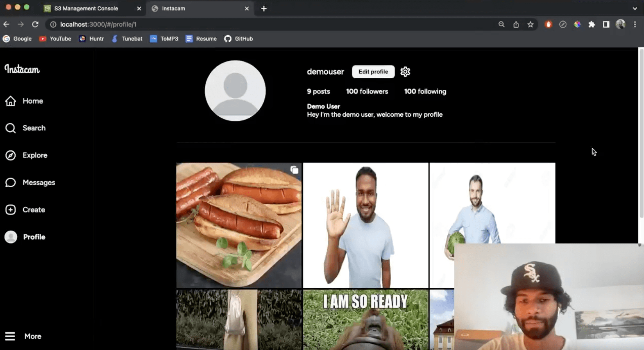Open the tote bag post thumbnail
Viewport: 644px width, 350px height.
pos(239,320)
